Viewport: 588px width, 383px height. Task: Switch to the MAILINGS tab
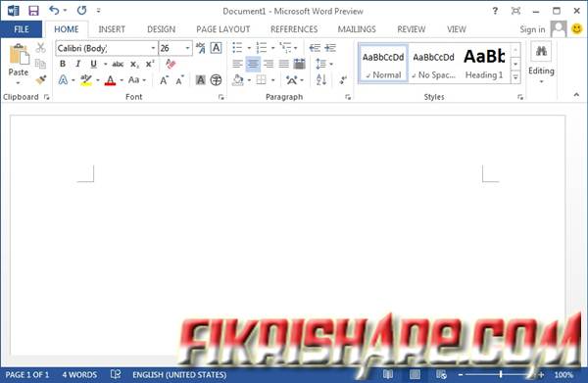pos(357,29)
